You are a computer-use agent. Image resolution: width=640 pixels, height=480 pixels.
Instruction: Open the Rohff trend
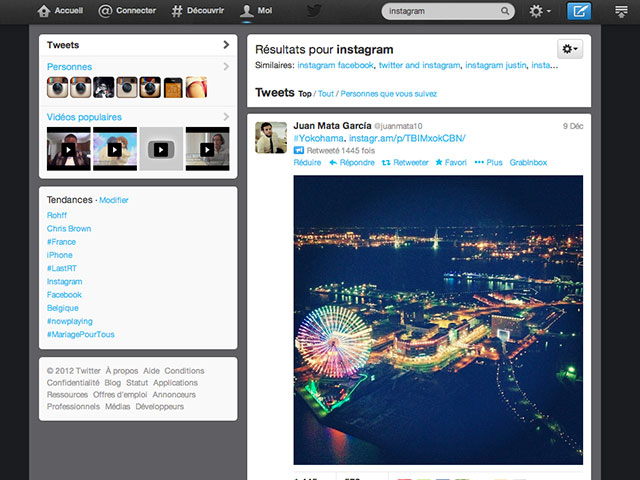57,215
